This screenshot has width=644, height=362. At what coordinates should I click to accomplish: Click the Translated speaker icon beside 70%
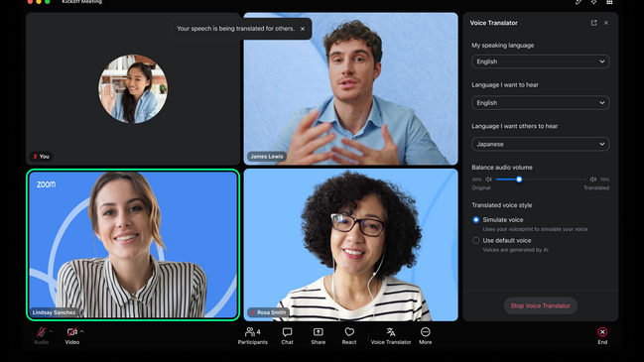[593, 180]
